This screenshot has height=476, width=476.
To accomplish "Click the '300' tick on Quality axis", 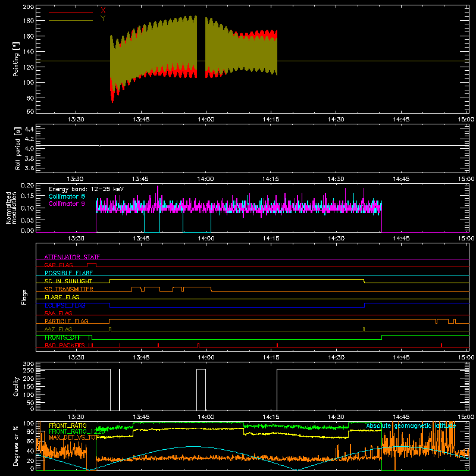I will coord(29,364).
